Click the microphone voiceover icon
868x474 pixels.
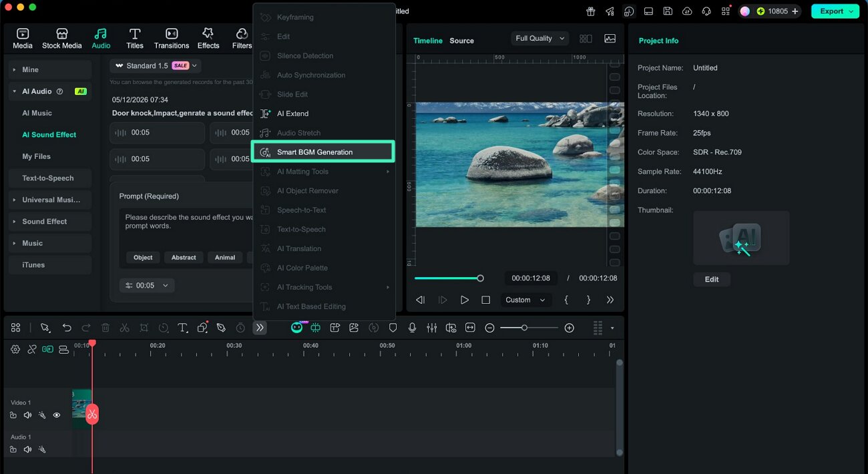[413, 328]
